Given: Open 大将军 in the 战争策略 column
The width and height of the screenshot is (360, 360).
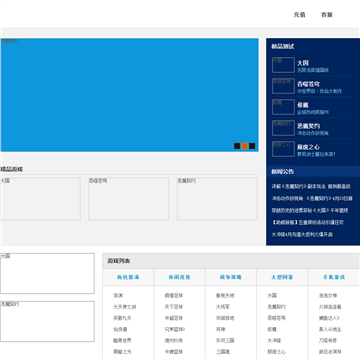Looking at the screenshot, I should coord(223,307).
